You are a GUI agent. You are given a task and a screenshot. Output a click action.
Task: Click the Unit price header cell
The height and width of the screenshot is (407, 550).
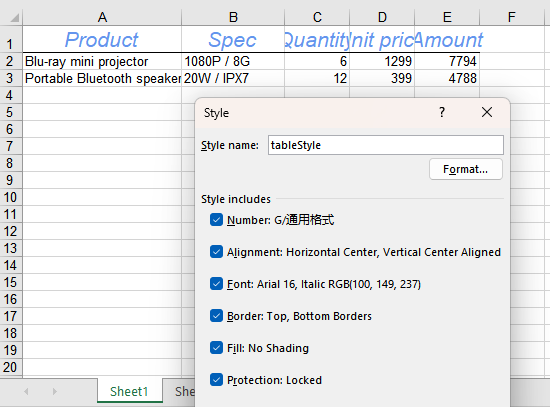tap(382, 39)
